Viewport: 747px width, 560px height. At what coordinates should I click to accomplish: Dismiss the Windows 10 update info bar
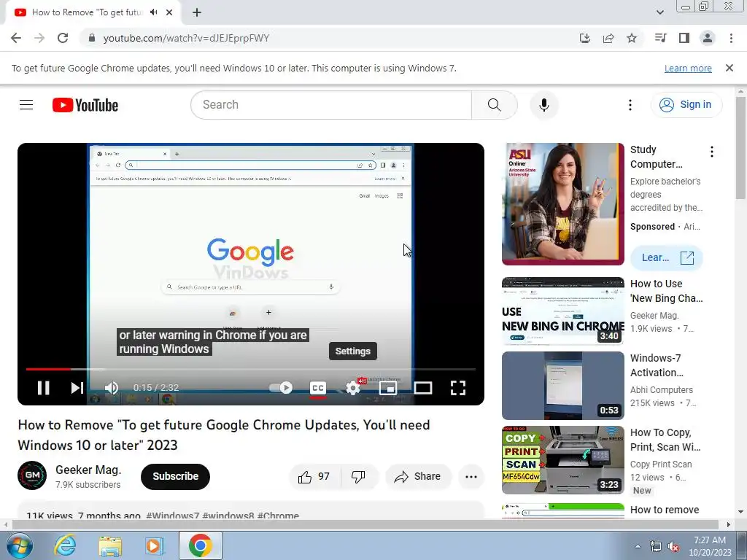(729, 68)
